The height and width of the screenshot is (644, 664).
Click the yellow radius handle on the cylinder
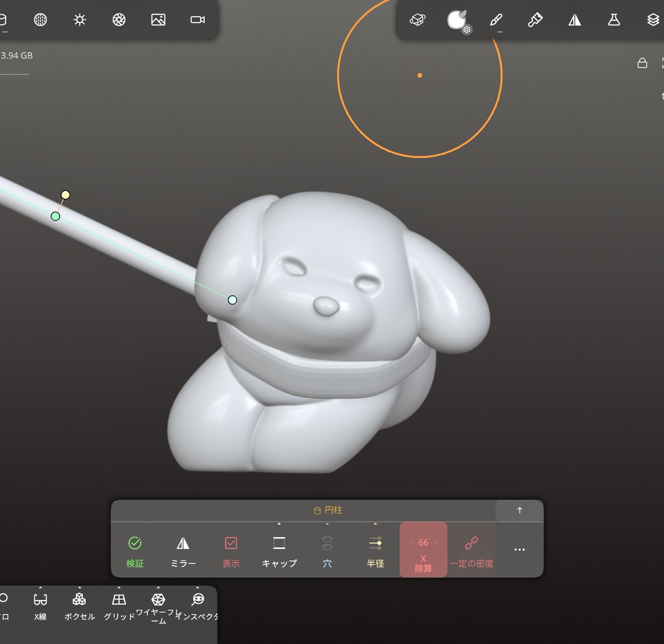tap(65, 195)
